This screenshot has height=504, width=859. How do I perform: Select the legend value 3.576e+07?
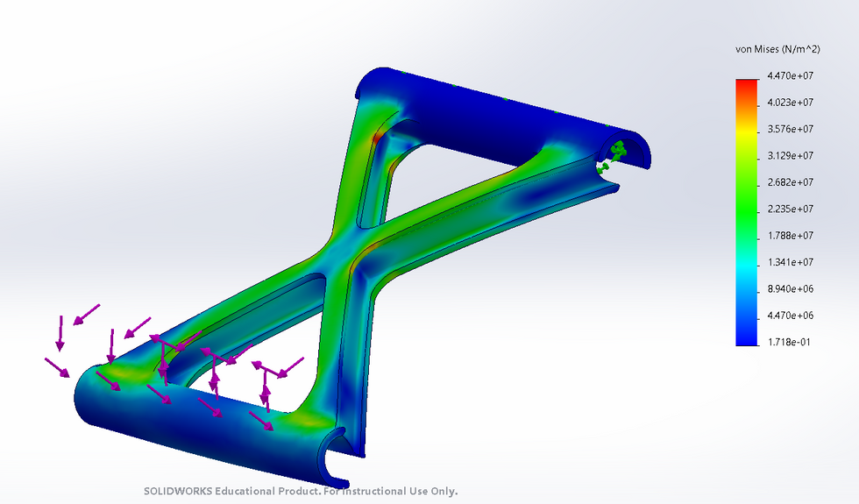click(790, 130)
